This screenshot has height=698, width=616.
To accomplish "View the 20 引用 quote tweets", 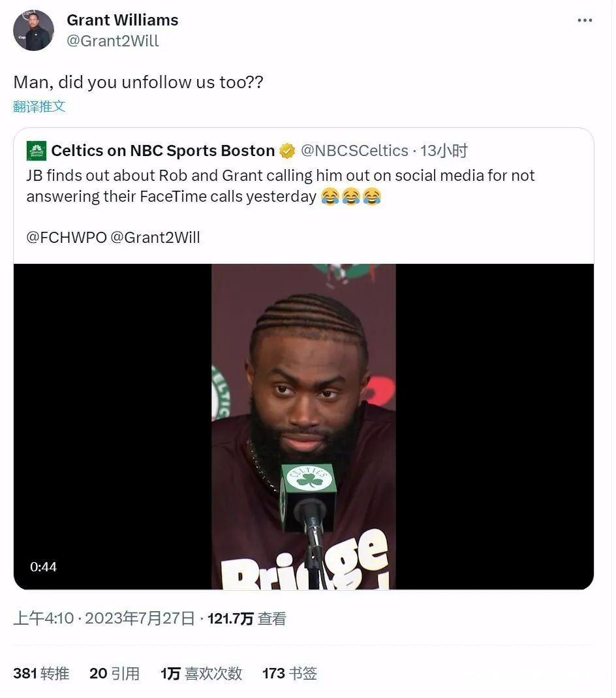I will tap(114, 673).
